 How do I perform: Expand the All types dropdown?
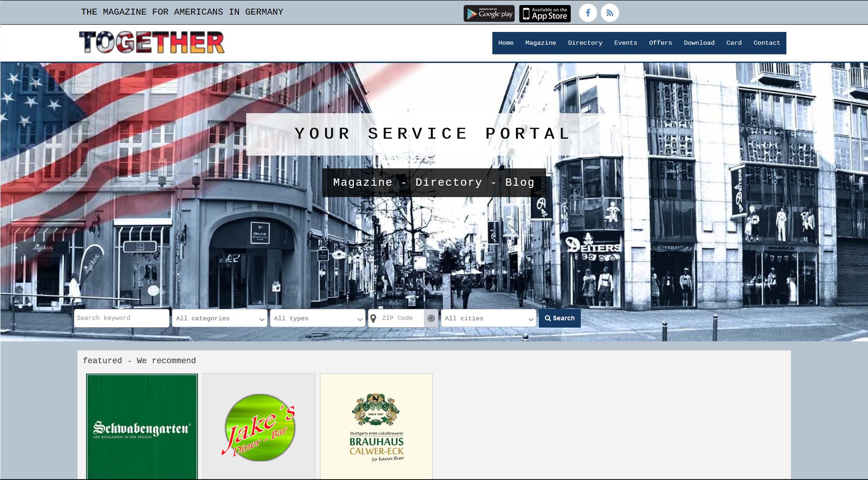317,318
